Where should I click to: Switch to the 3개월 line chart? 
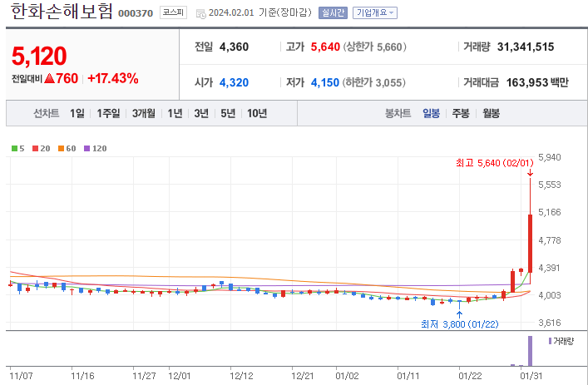point(144,113)
